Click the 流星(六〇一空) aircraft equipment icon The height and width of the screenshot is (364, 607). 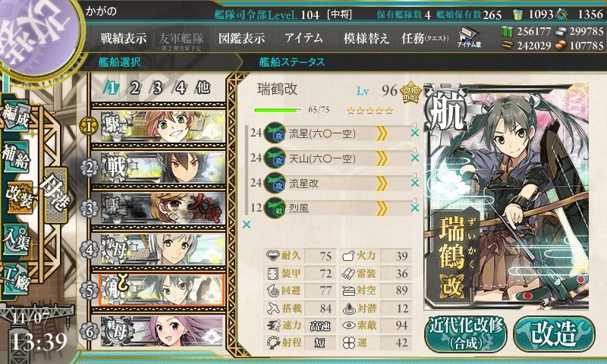tap(275, 133)
